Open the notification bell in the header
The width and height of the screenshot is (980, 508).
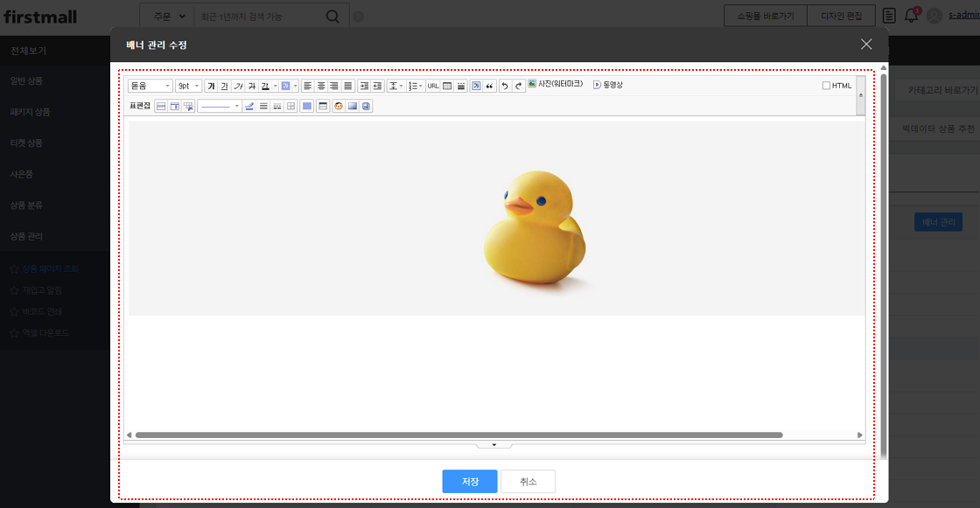(911, 16)
